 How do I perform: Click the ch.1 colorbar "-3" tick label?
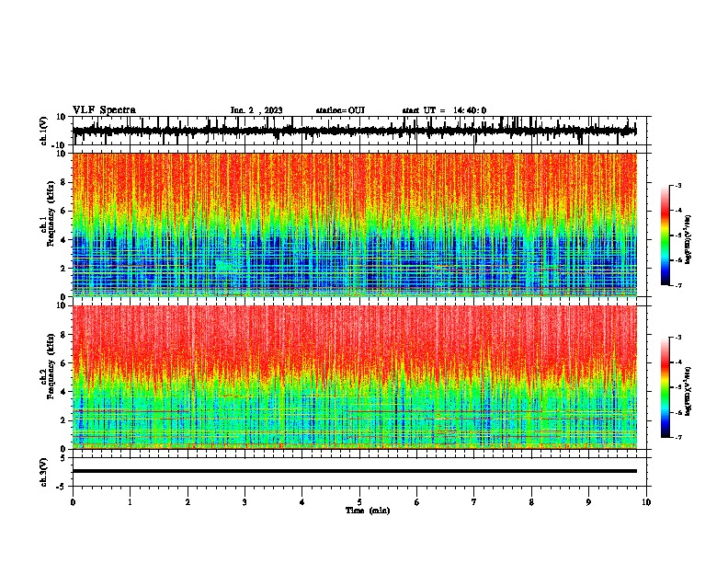tap(678, 185)
